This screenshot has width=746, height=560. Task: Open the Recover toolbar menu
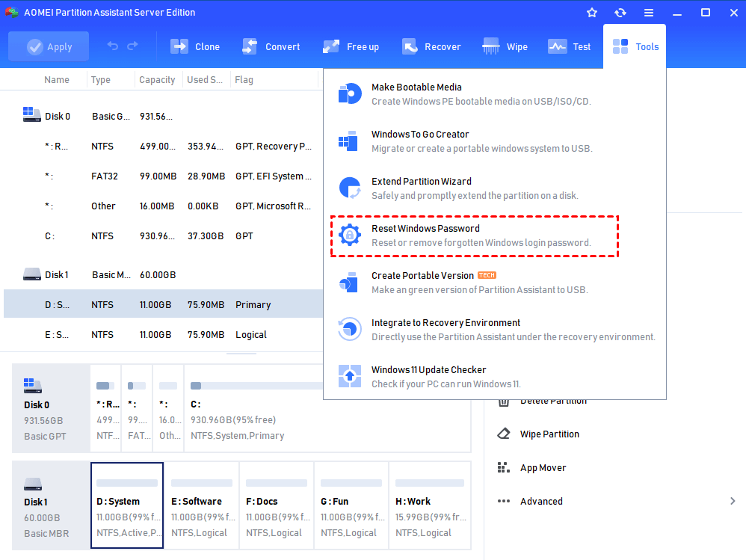click(x=431, y=46)
